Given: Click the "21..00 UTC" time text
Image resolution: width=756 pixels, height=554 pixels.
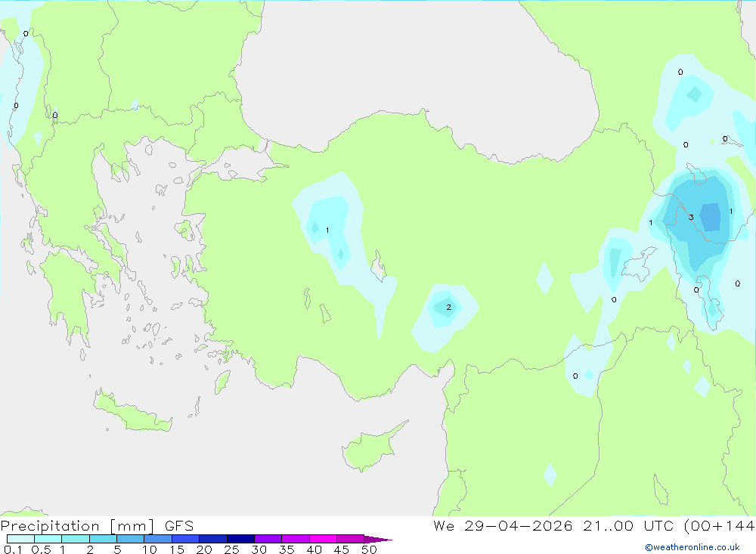Looking at the screenshot, I should [628, 525].
